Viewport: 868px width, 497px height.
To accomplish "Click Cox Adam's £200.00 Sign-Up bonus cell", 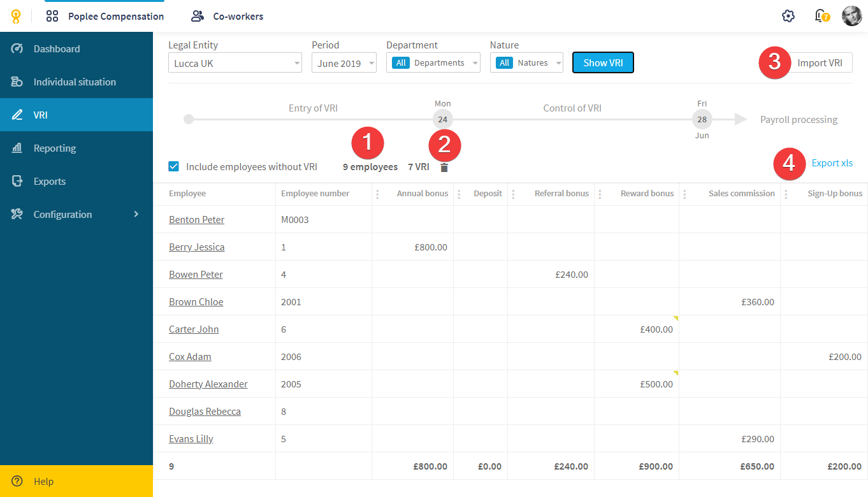I will [x=824, y=356].
